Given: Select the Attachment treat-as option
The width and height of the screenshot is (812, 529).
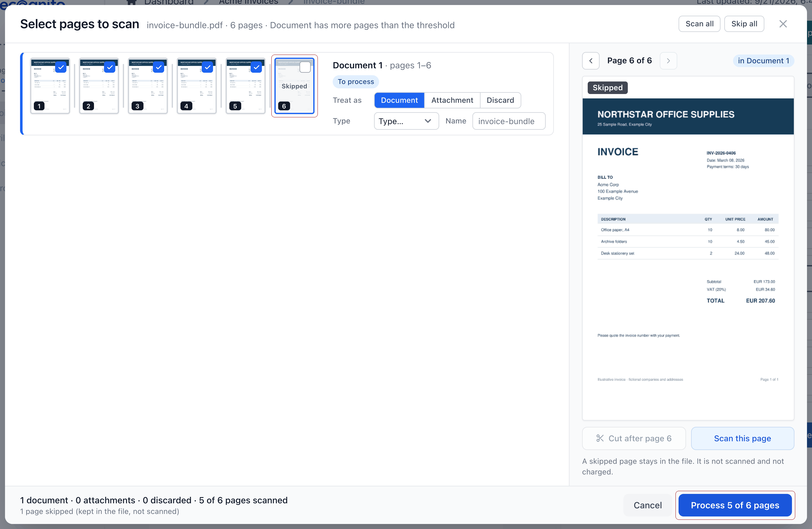Looking at the screenshot, I should click(452, 100).
